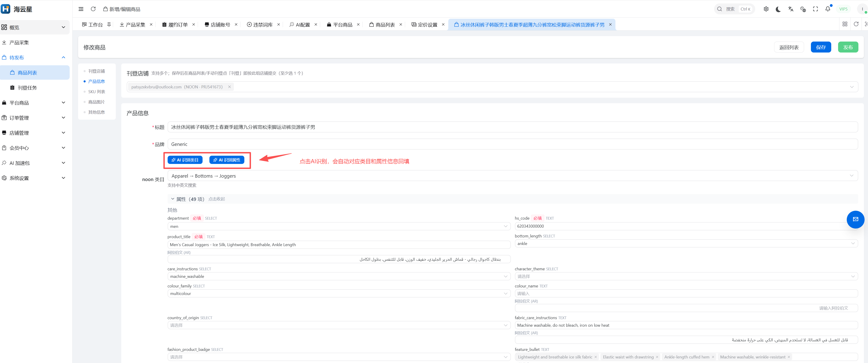Screen dimensions: 868x363
Task: Click AI 识别类目 button
Action: 185,160
